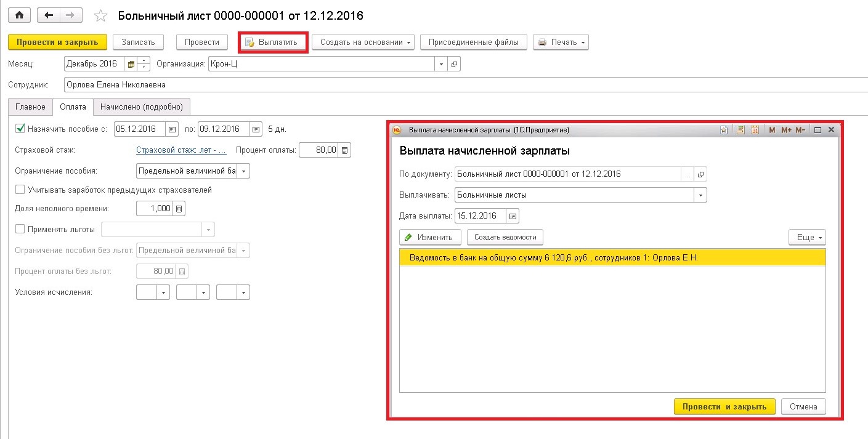This screenshot has width=868, height=439.
Task: Navigate back with the left arrow
Action: coord(49,15)
